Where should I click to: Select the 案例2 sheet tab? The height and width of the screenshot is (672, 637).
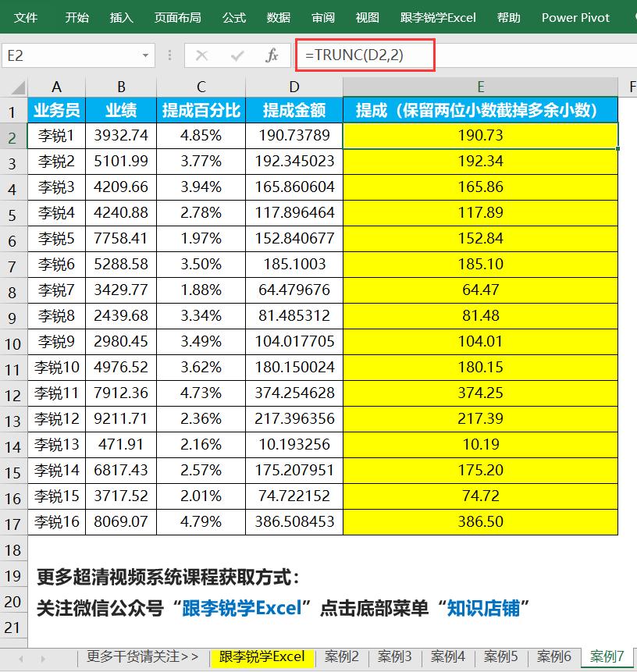[342, 656]
